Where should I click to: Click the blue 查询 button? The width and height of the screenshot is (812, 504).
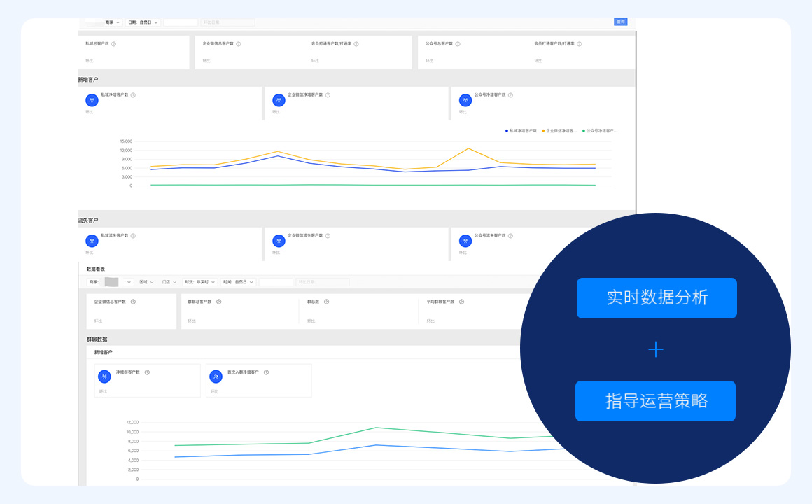point(620,22)
